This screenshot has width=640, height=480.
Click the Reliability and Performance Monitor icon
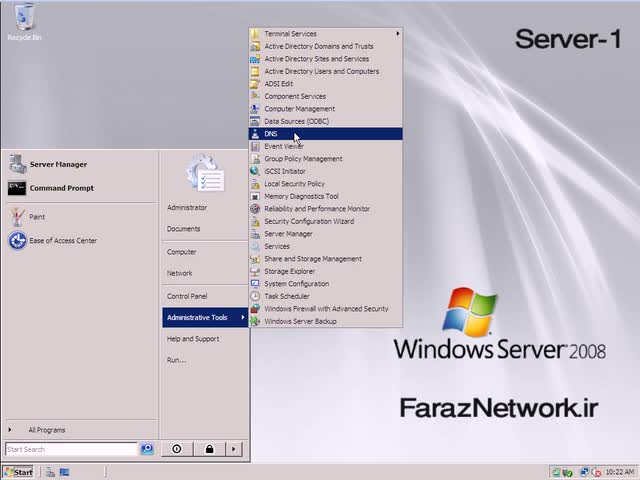coord(255,209)
